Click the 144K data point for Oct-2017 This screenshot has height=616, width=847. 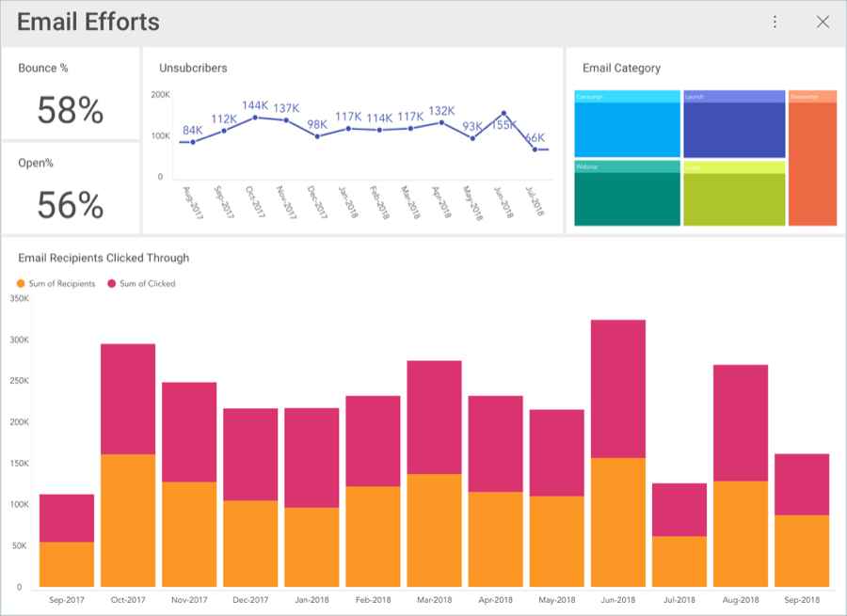coord(255,118)
